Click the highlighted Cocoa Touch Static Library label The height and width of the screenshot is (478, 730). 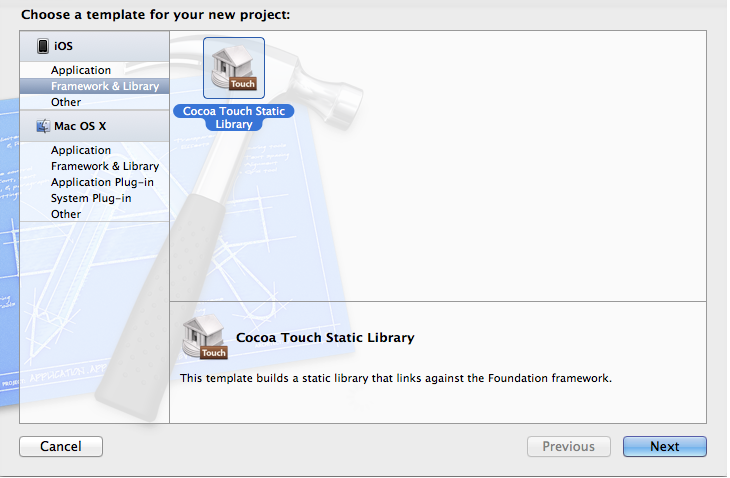[x=234, y=117]
